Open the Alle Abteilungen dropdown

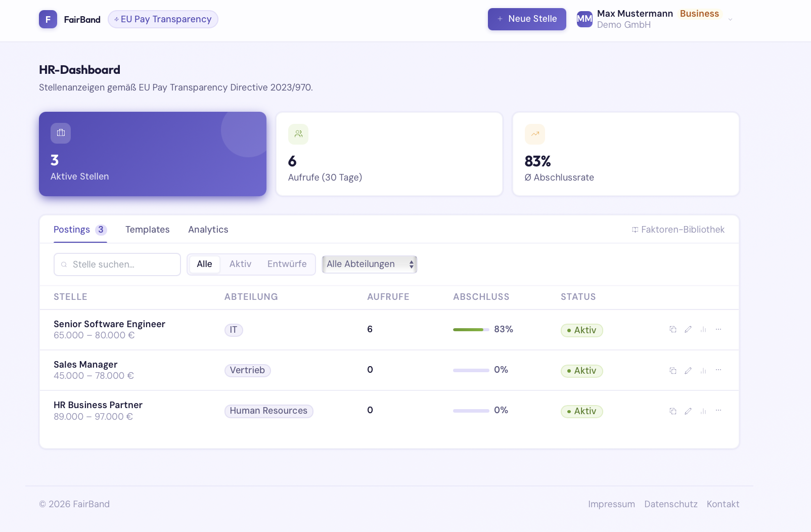tap(370, 264)
